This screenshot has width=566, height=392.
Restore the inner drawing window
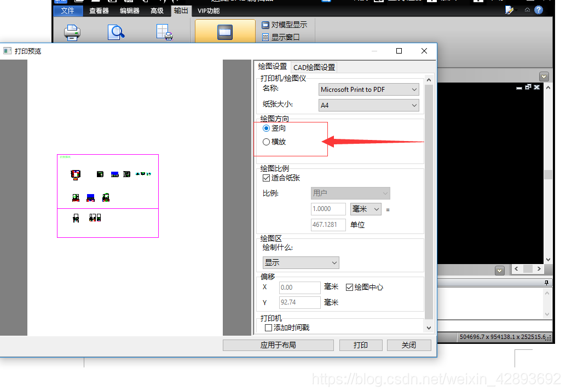pos(528,87)
